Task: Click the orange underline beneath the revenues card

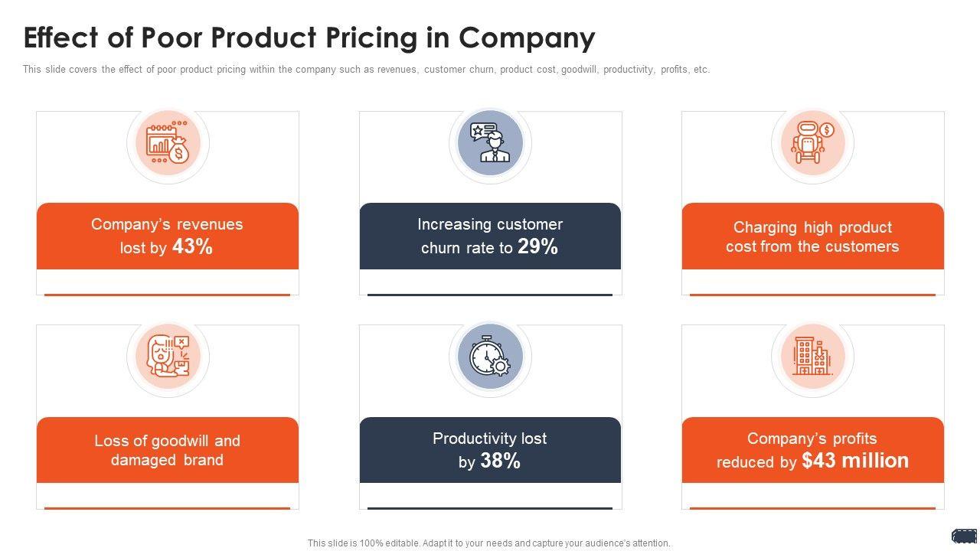Action: 168,294
